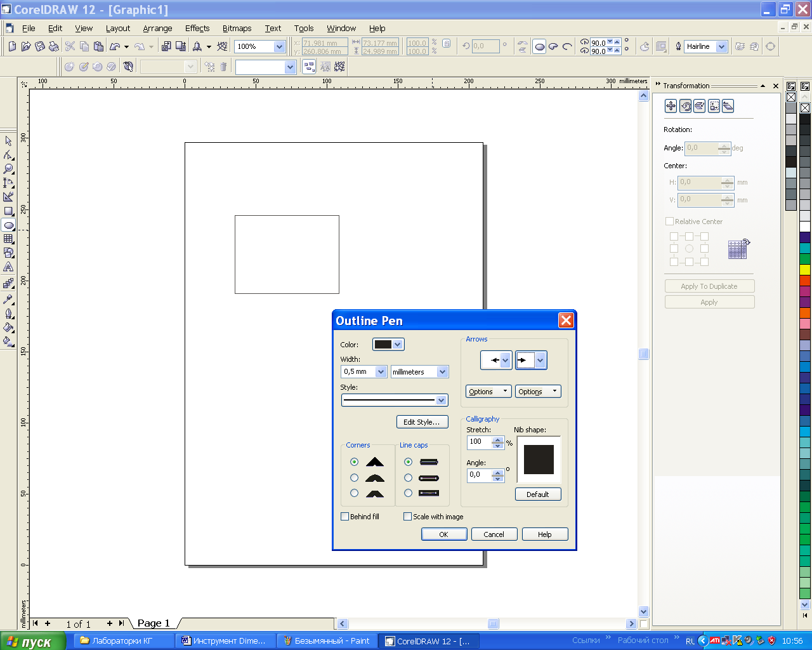Select the Shape tool in the toolbox
812x650 pixels.
click(8, 155)
